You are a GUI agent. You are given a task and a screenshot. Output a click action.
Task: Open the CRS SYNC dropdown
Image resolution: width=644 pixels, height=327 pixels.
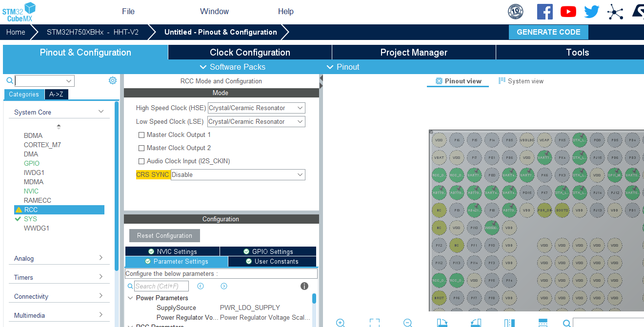point(238,174)
